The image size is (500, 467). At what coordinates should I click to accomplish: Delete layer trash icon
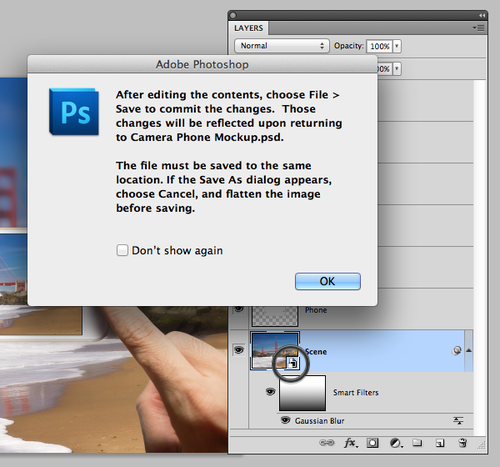click(x=463, y=443)
